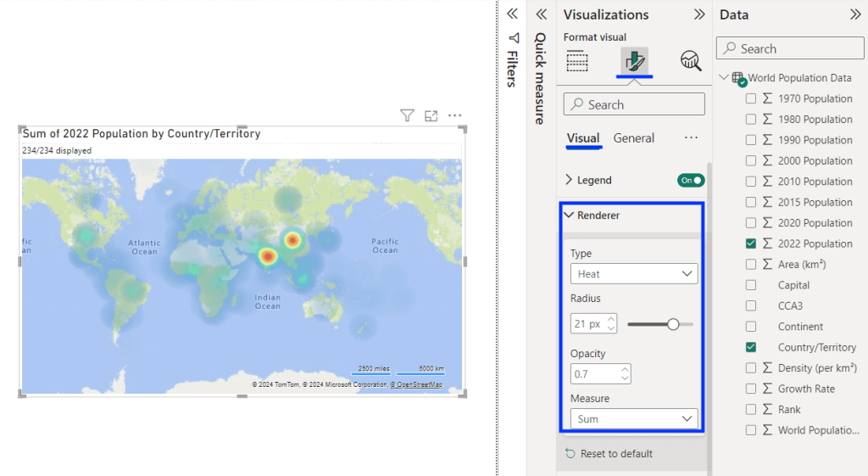Click in the Opacity value field
Screen dimensions: 868x476
click(x=595, y=374)
